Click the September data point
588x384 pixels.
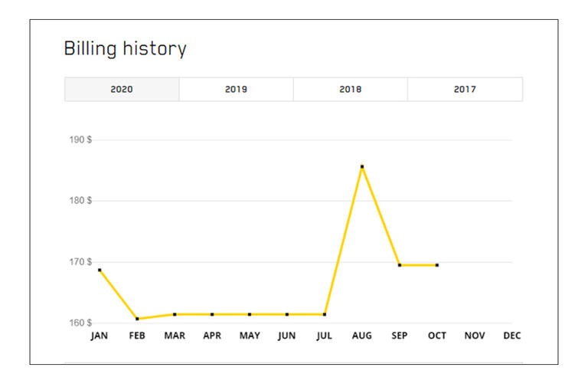[x=400, y=265]
